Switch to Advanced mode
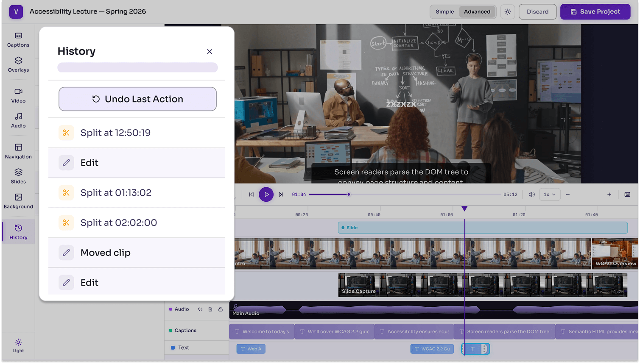Screen dimensions: 640x364 click(x=477, y=11)
